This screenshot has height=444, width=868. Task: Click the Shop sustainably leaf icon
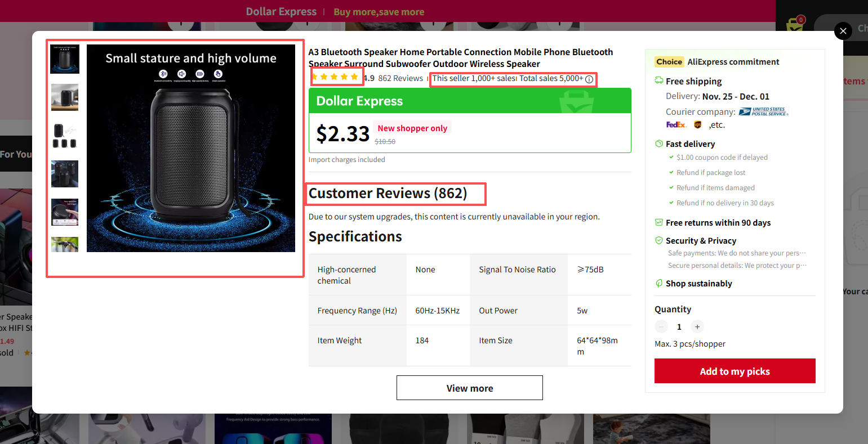[x=658, y=284]
